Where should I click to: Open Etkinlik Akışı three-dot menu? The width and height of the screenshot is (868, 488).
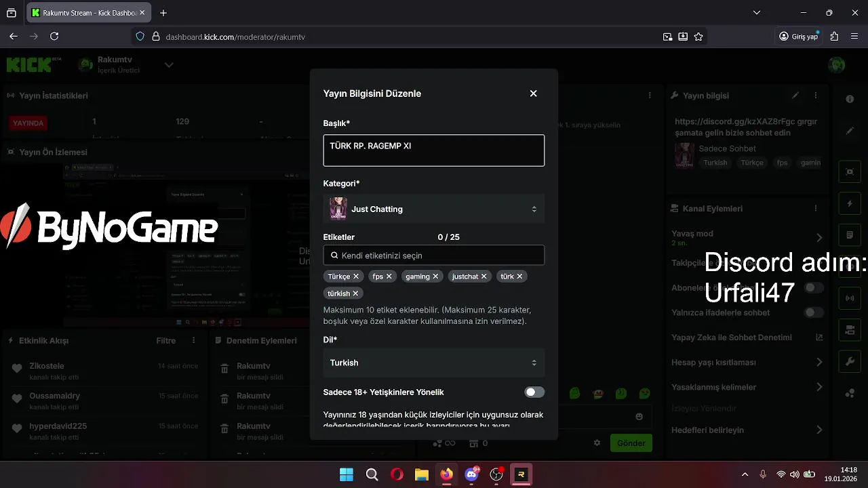[x=194, y=340]
